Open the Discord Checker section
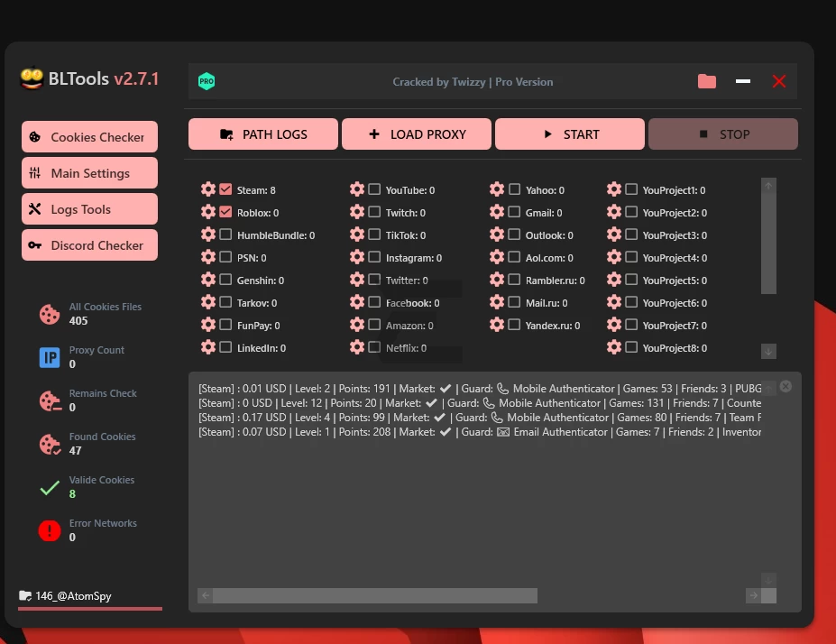 click(89, 245)
